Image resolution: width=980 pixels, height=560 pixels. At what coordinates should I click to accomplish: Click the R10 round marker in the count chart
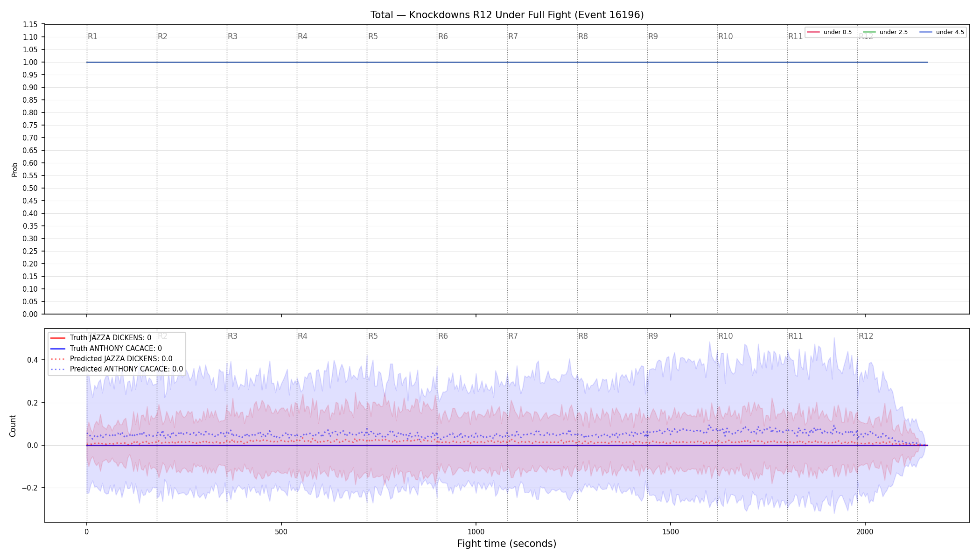(x=725, y=336)
